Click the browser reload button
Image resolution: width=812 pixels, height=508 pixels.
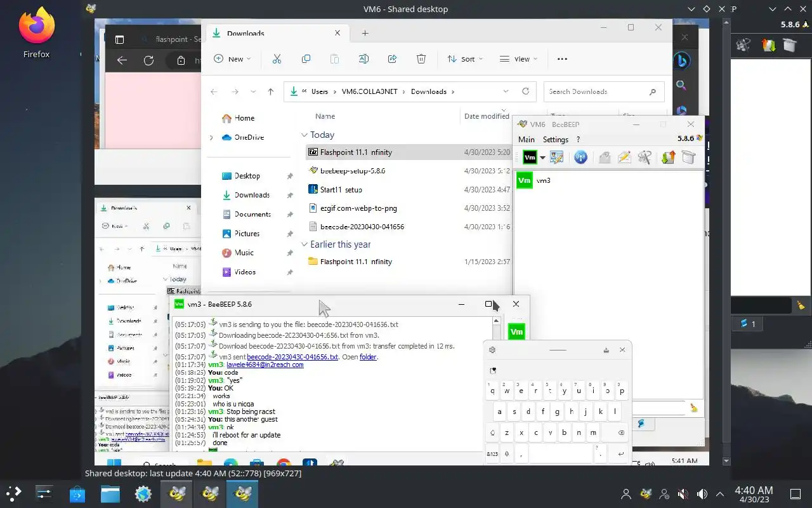[x=148, y=60]
